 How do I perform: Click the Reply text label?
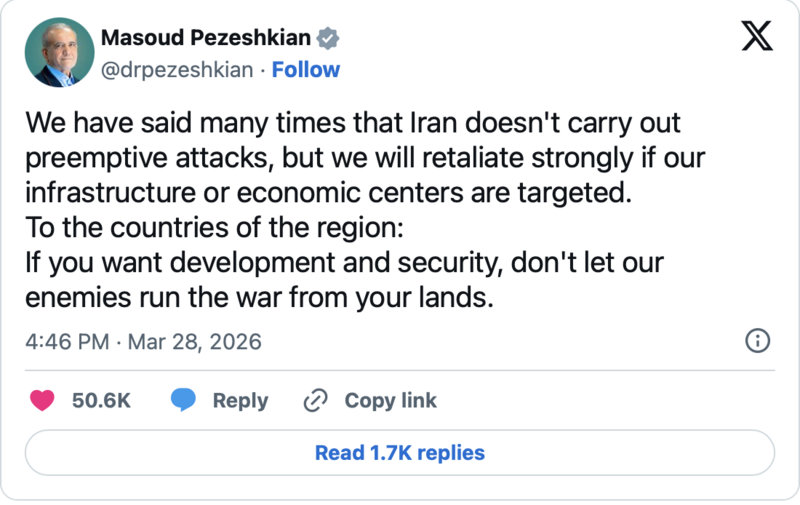[x=240, y=400]
